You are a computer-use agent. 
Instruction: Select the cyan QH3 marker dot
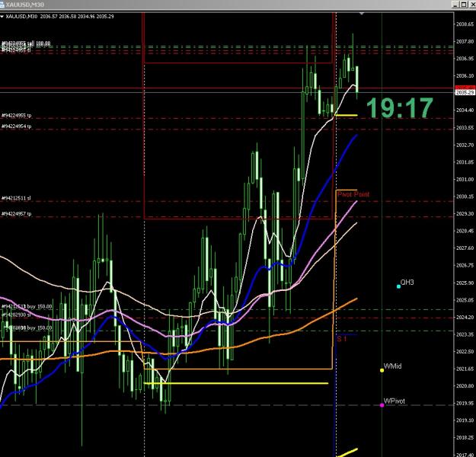[398, 286]
